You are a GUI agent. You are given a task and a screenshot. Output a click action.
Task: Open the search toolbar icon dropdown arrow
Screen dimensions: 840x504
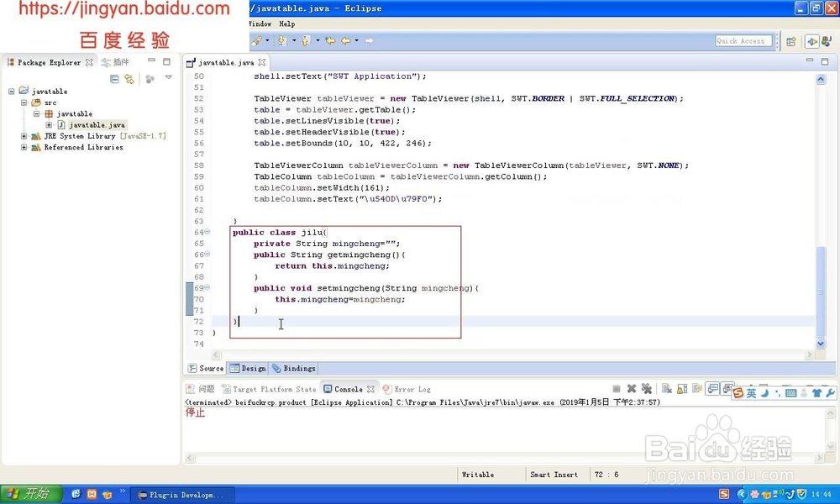tap(267, 40)
